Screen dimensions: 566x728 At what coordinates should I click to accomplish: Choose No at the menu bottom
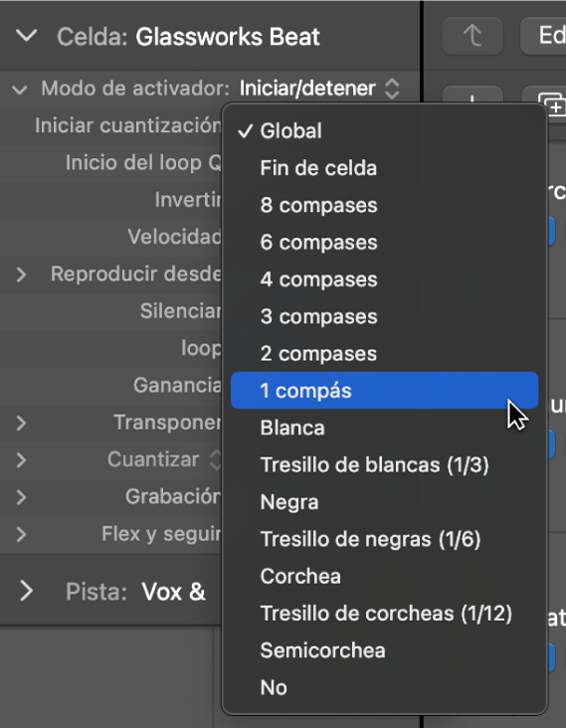[384, 687]
